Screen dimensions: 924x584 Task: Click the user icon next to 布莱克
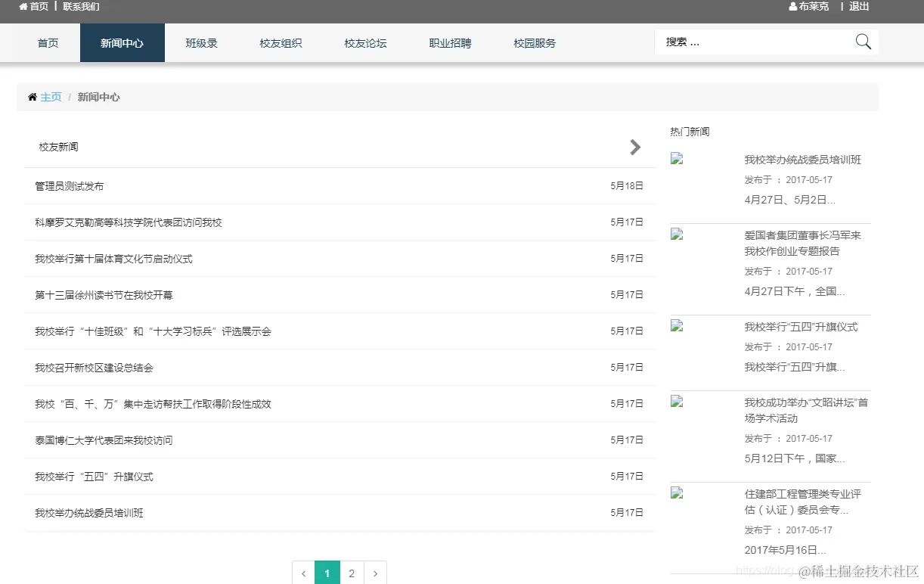pyautogui.click(x=793, y=7)
